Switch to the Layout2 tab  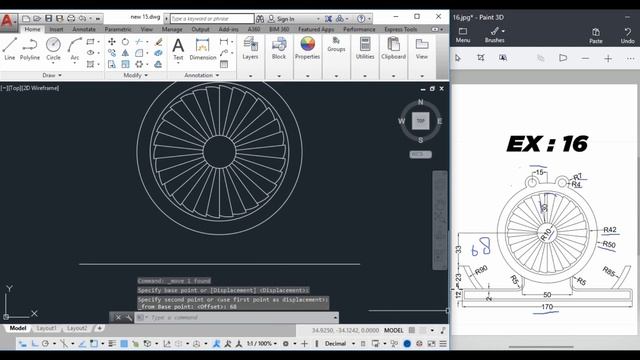coord(77,328)
